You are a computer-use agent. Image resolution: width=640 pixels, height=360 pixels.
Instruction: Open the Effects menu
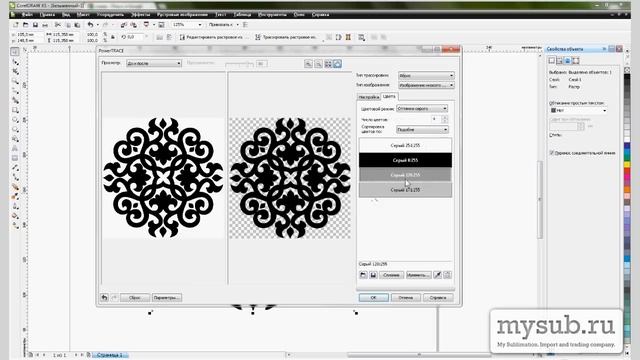[140, 14]
